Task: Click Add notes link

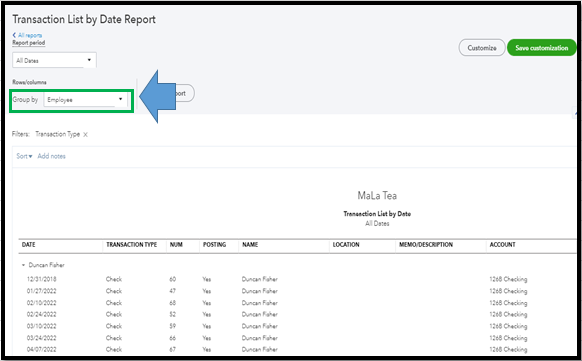Action: (x=51, y=156)
